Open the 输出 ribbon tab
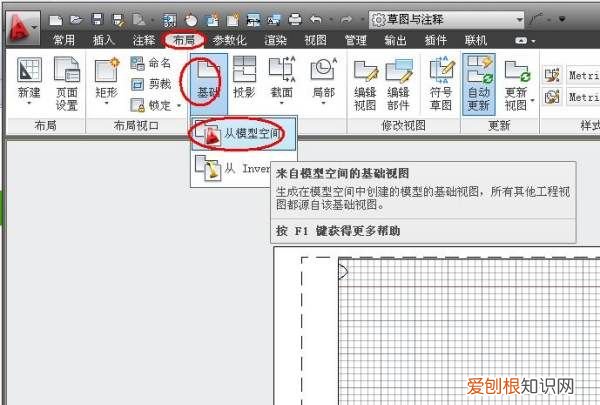 (x=396, y=40)
